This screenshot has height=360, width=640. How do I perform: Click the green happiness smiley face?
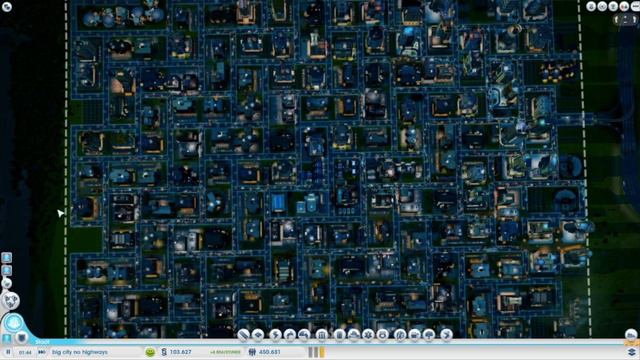click(x=150, y=352)
